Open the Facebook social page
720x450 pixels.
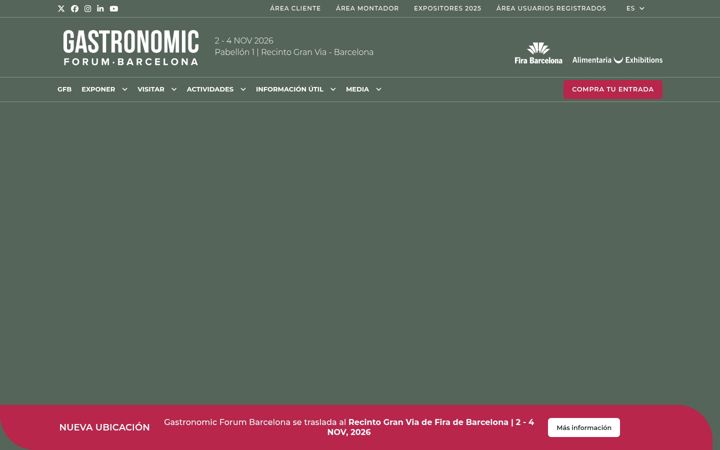pos(74,8)
